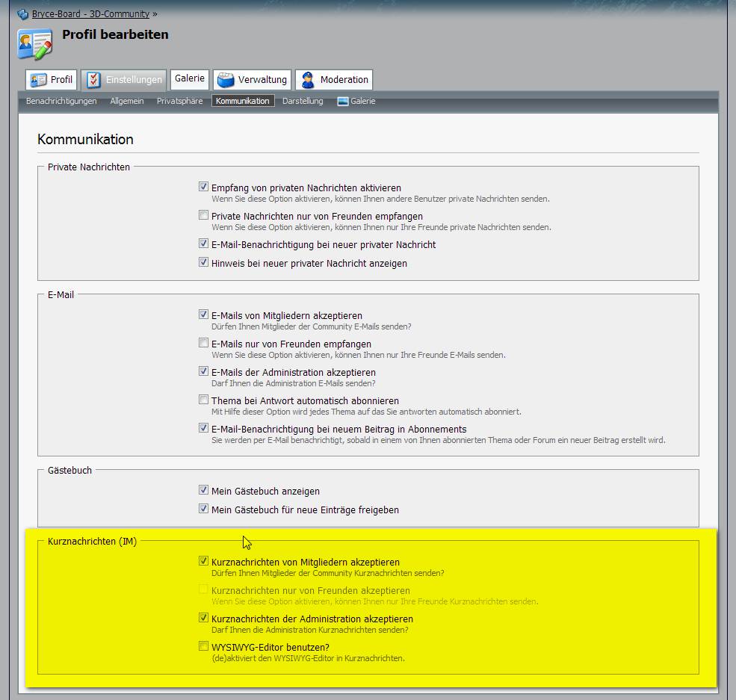This screenshot has height=700, width=736.
Task: Enable the WYSIWYG-Editor benutzen option
Action: (203, 646)
